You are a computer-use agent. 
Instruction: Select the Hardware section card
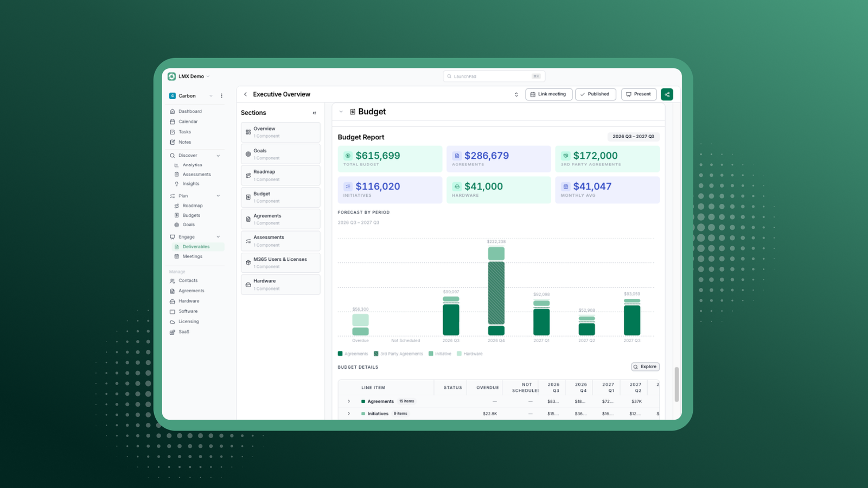click(280, 285)
